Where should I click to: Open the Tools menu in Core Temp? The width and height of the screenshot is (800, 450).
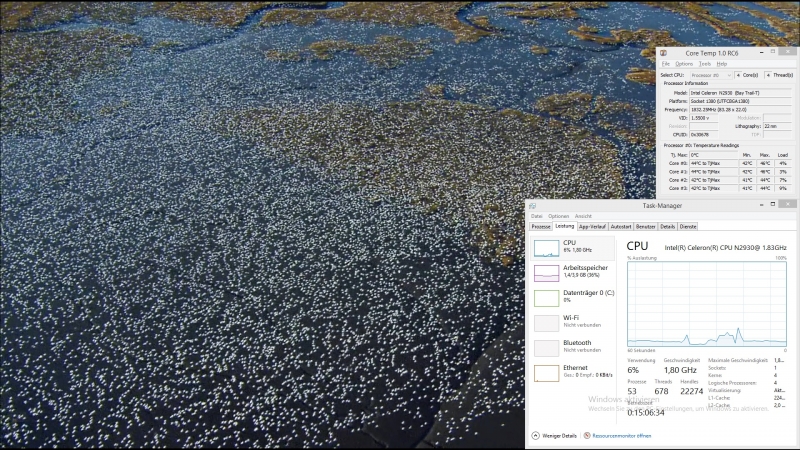705,64
